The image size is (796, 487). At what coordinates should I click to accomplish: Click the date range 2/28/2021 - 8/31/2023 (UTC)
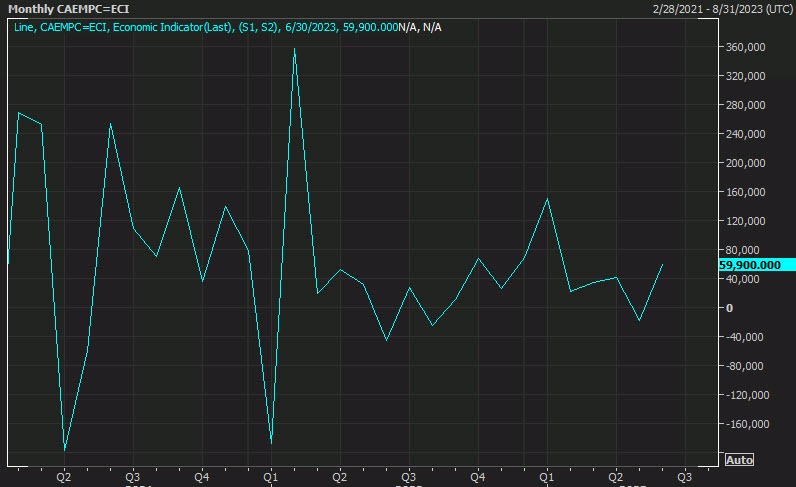(722, 9)
